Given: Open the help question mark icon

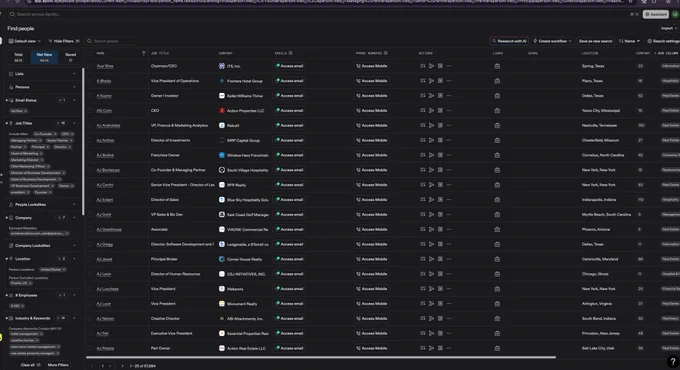Looking at the screenshot, I should [673, 361].
